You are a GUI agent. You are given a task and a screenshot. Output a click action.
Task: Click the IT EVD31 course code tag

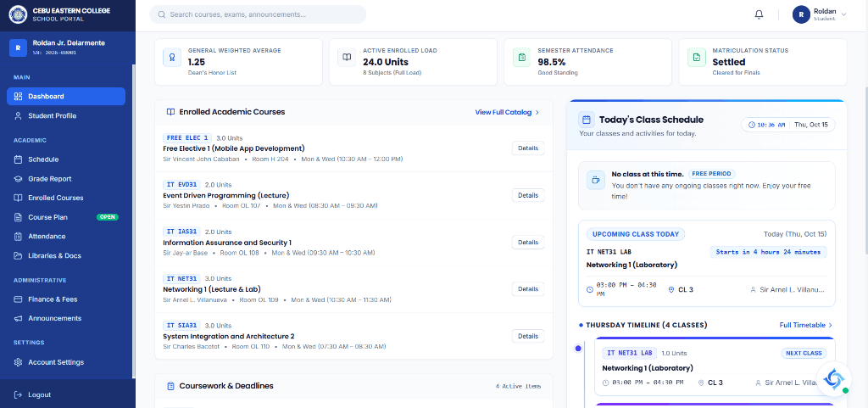point(181,184)
